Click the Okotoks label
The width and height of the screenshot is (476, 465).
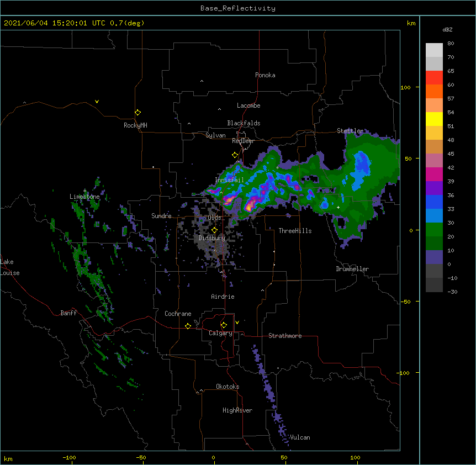coord(228,387)
